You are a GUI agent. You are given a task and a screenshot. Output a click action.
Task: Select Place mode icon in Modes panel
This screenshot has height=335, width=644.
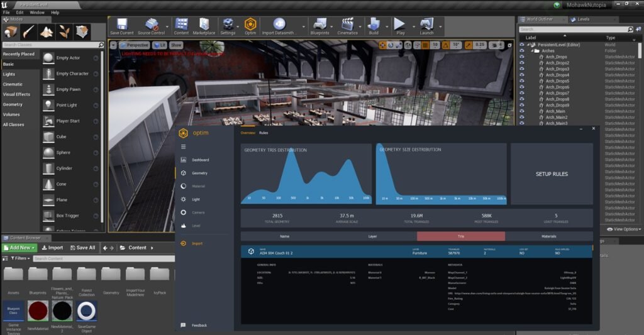pos(11,31)
